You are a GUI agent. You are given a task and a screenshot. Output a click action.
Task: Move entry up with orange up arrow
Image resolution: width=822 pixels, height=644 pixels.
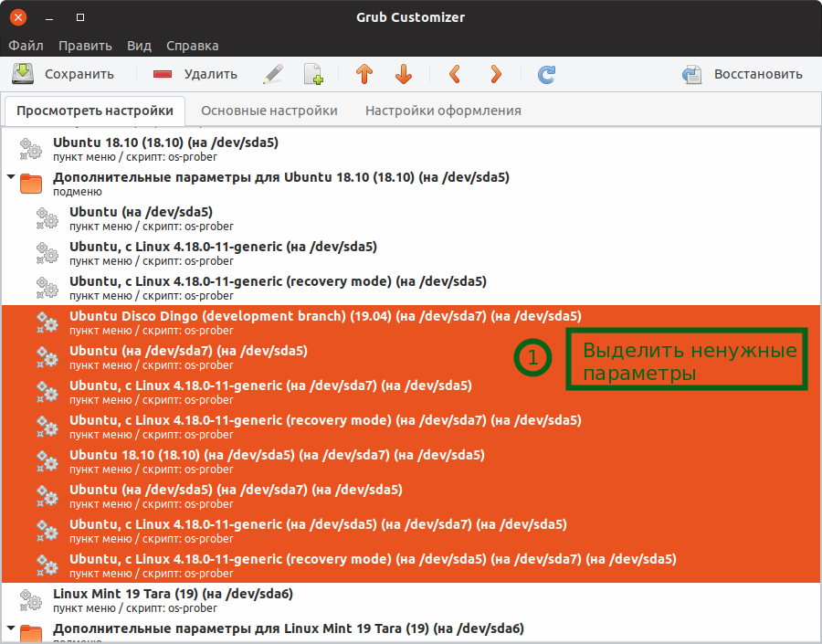pos(364,74)
